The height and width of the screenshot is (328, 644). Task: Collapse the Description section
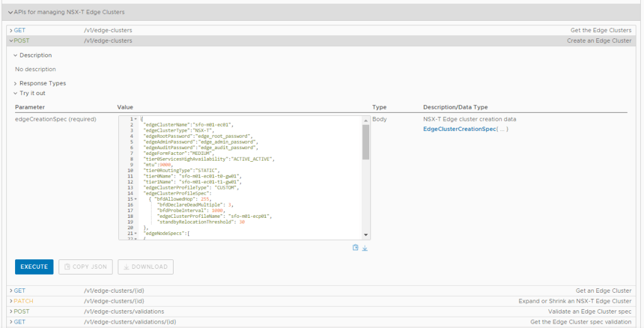16,55
